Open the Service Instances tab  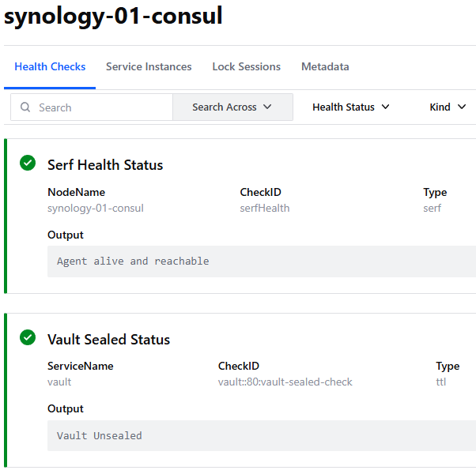click(x=149, y=67)
